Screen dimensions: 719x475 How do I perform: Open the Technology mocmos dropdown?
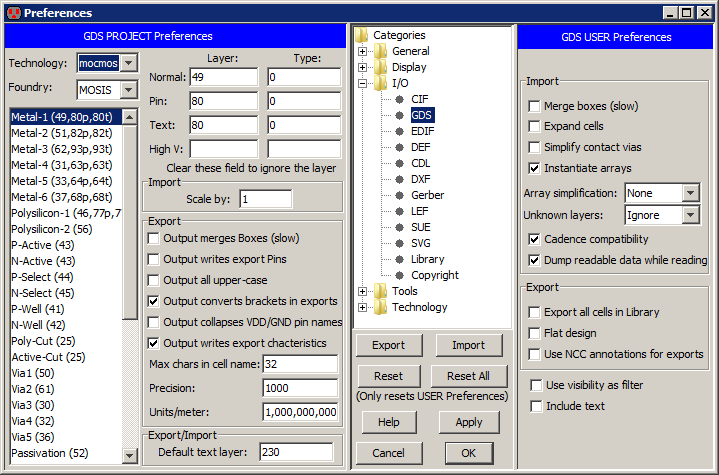[129, 63]
